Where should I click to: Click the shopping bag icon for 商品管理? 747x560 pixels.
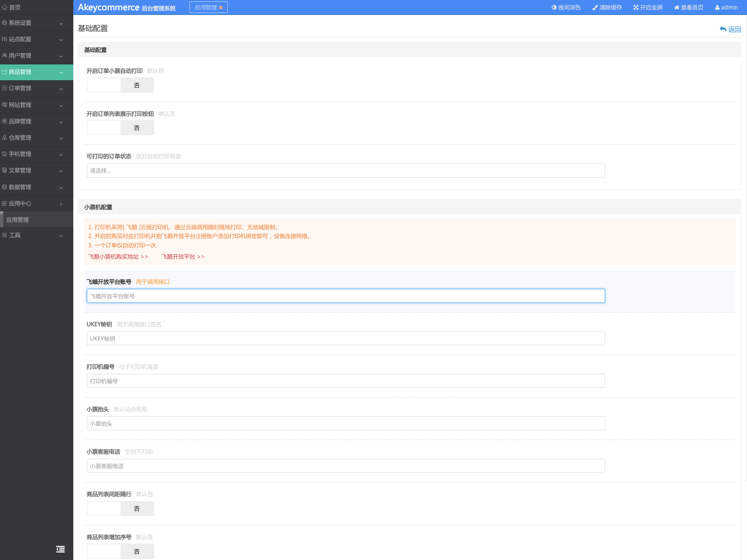[5, 72]
